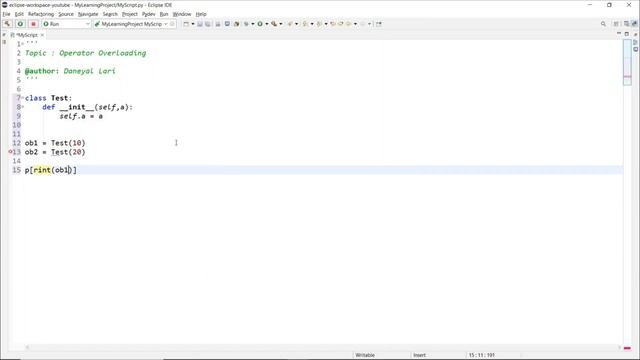Click the cursor position '15 : 11 : 191' status

point(482,355)
